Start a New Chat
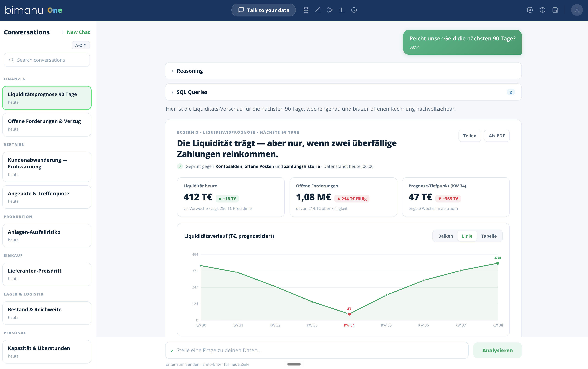The height and width of the screenshot is (369, 588). [75, 32]
